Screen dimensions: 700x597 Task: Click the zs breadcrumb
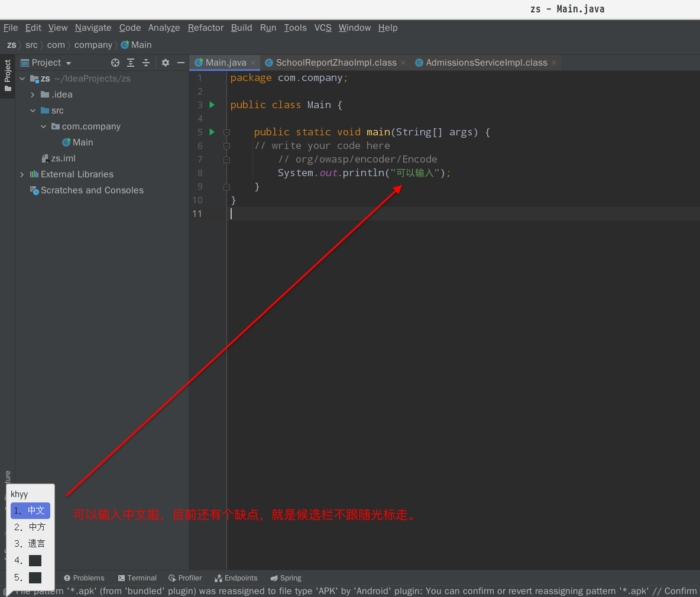[12, 45]
